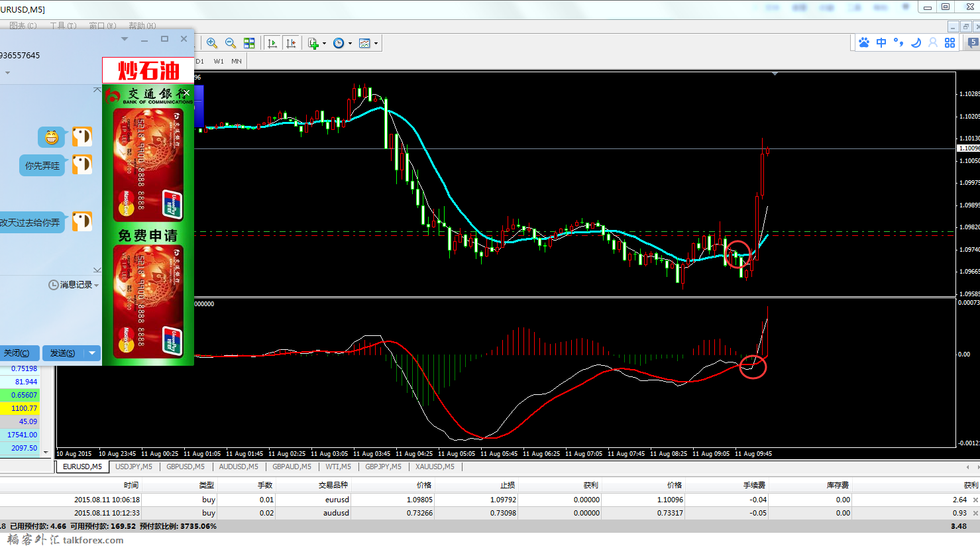Open 消息记录 message history
The image size is (980, 550).
click(70, 285)
